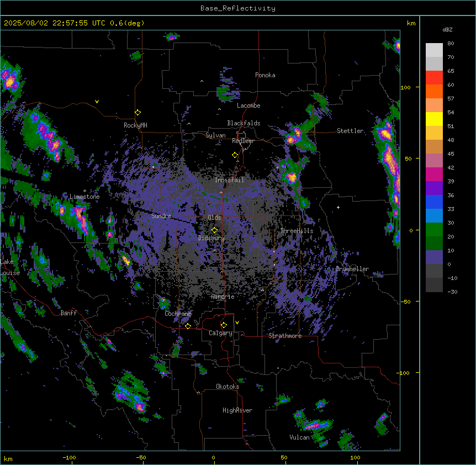Image resolution: width=476 pixels, height=465 pixels.
Task: Click km unit label at bottom left
Action: [x=8, y=459]
